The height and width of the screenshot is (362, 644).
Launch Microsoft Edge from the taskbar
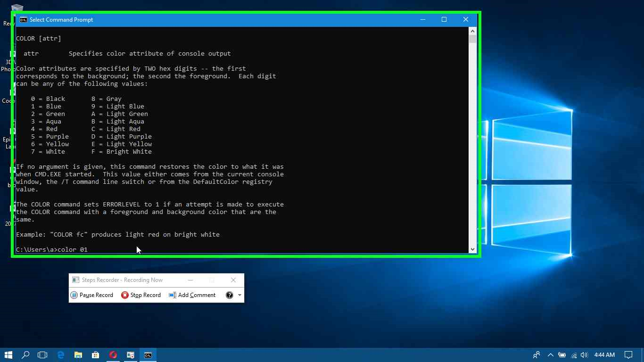pyautogui.click(x=60, y=354)
